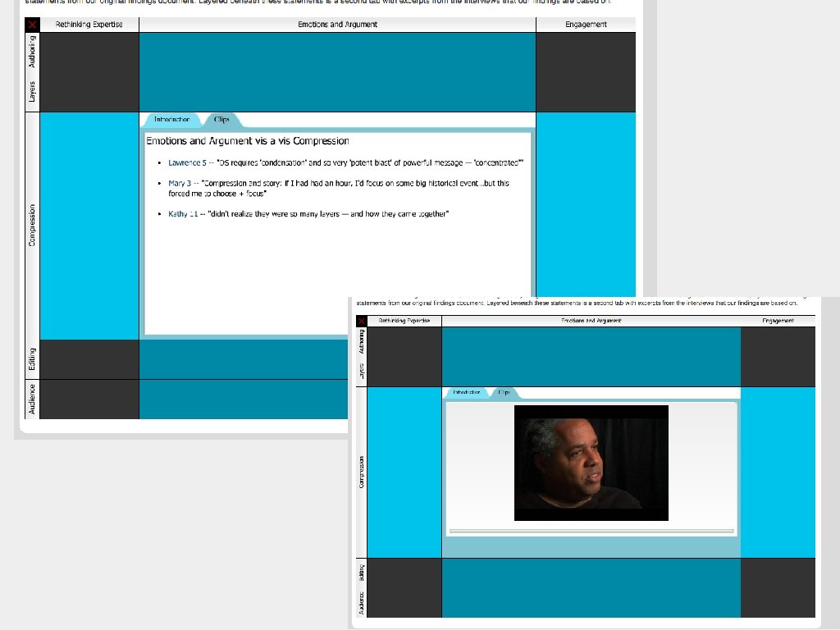This screenshot has width=840, height=630.
Task: Open the Lawrence 5 clip link
Action: pos(187,163)
